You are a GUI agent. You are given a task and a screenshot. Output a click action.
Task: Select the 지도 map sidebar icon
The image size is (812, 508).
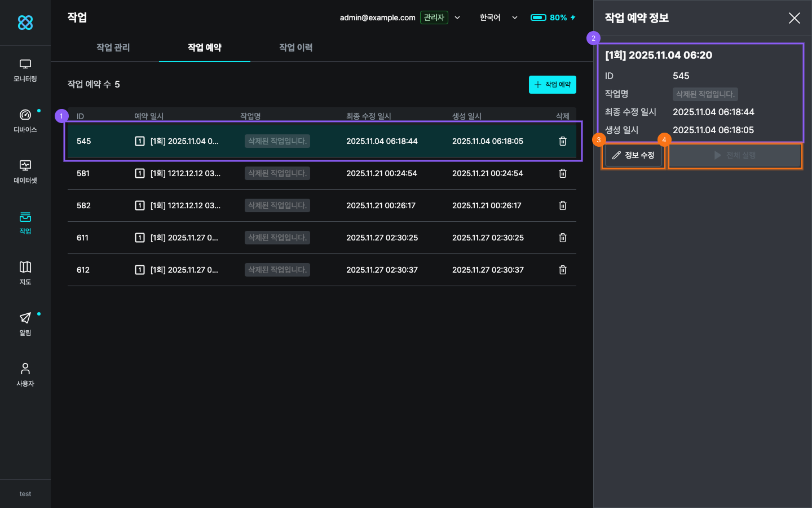[x=25, y=273]
